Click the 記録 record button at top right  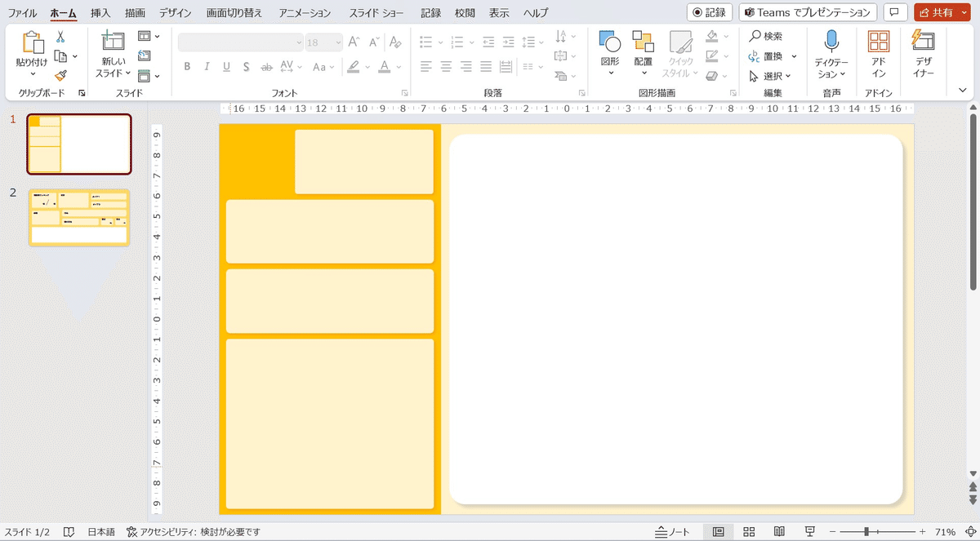pos(709,12)
